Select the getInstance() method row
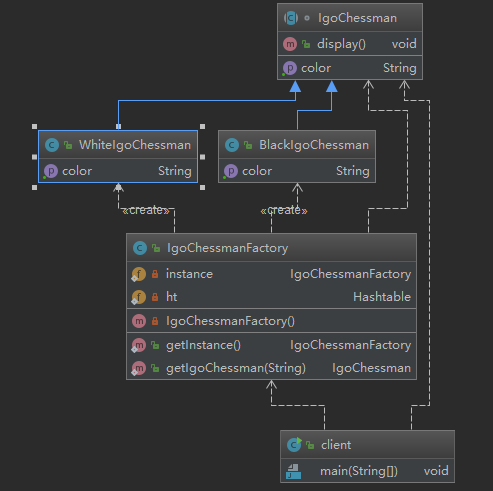Image resolution: width=493 pixels, height=491 pixels. coord(271,345)
